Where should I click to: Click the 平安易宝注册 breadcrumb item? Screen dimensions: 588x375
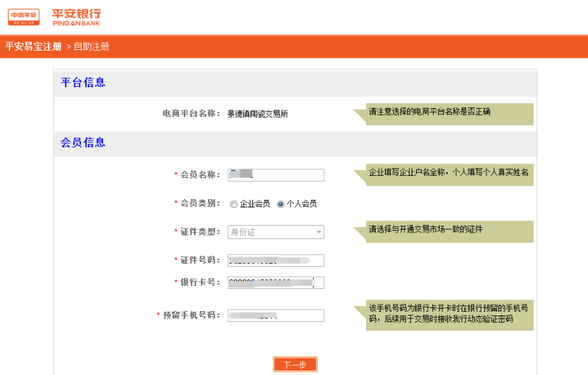33,46
